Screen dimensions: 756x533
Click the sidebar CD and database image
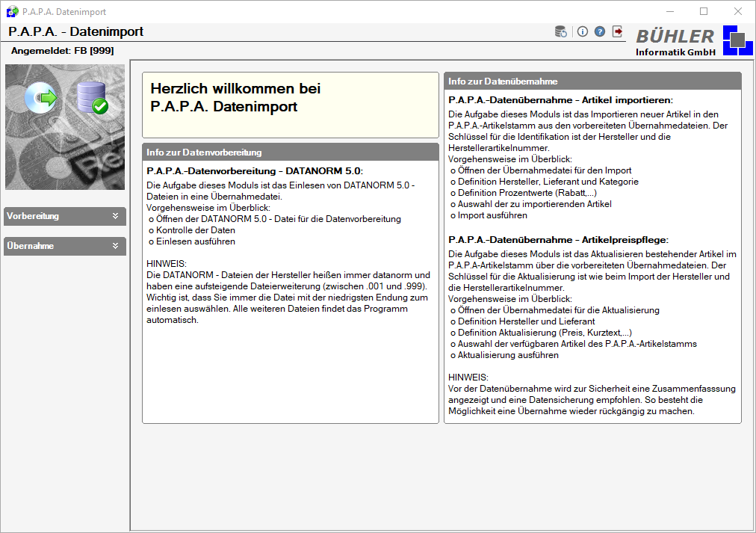pos(65,127)
